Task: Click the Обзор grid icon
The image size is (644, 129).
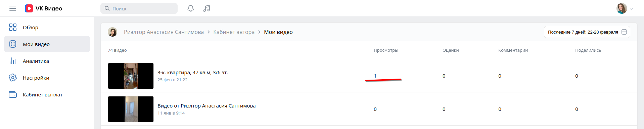Action: tap(13, 27)
